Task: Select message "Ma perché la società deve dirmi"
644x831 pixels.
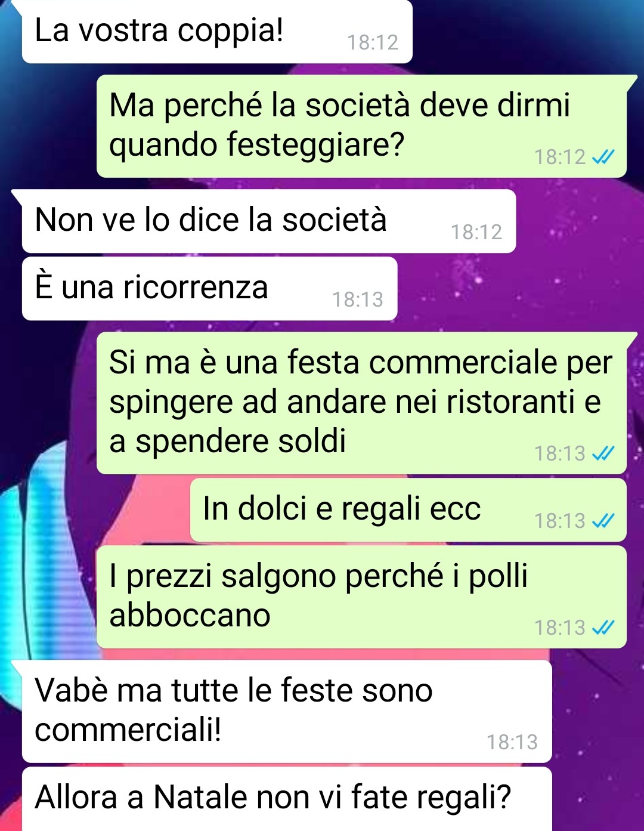Action: (361, 126)
